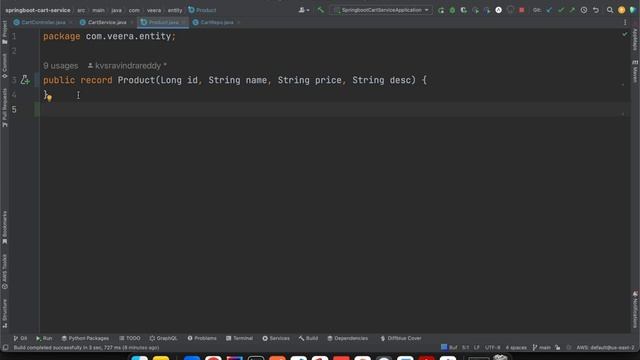Click the Buf status bar widget

449,347
